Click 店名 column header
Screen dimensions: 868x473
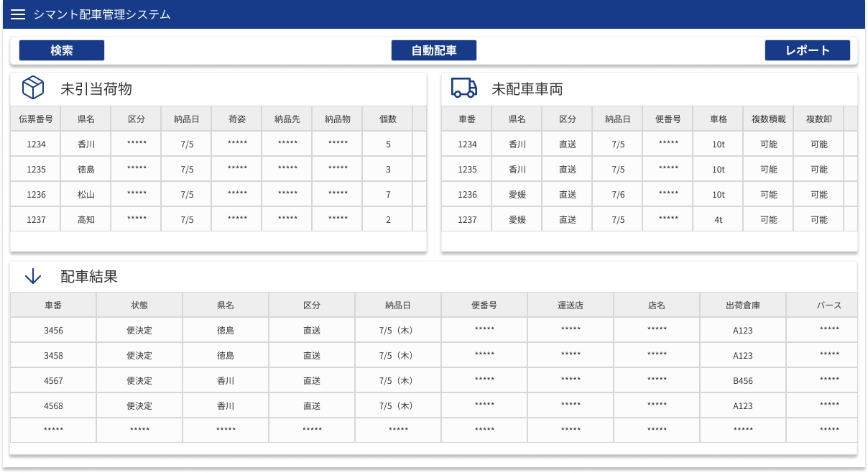[x=657, y=305]
